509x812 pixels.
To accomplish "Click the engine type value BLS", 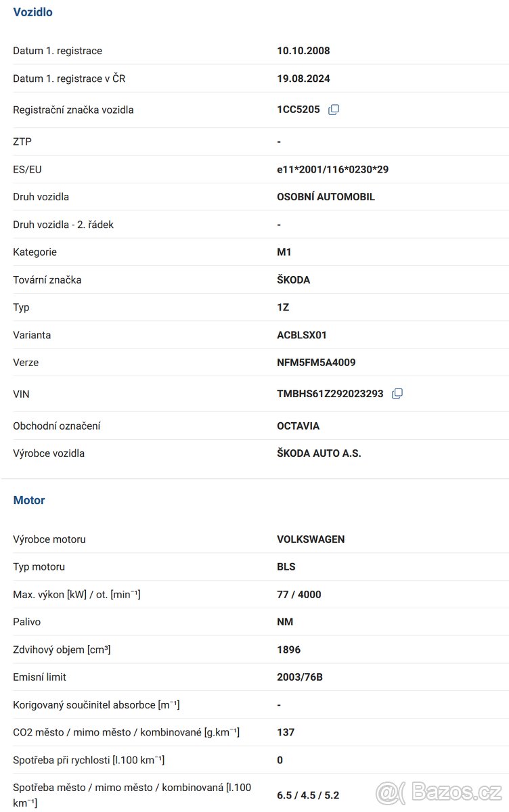I will point(286,567).
